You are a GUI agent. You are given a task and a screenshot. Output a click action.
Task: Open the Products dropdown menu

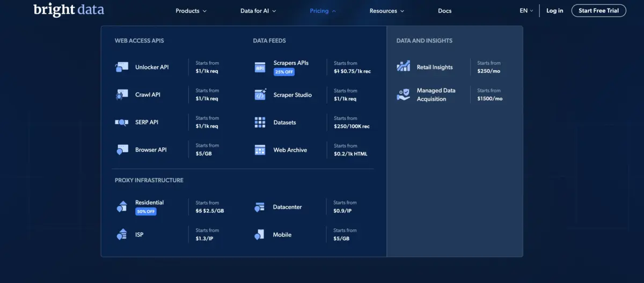tap(191, 11)
